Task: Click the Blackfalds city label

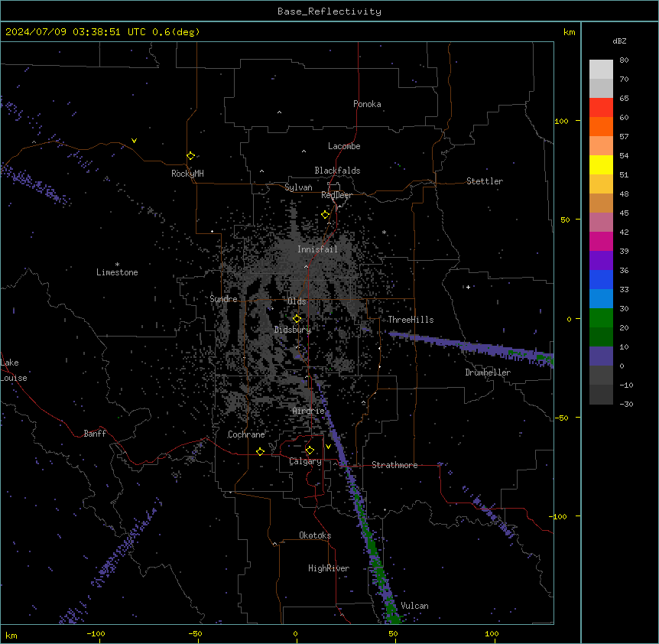Action: pos(337,171)
